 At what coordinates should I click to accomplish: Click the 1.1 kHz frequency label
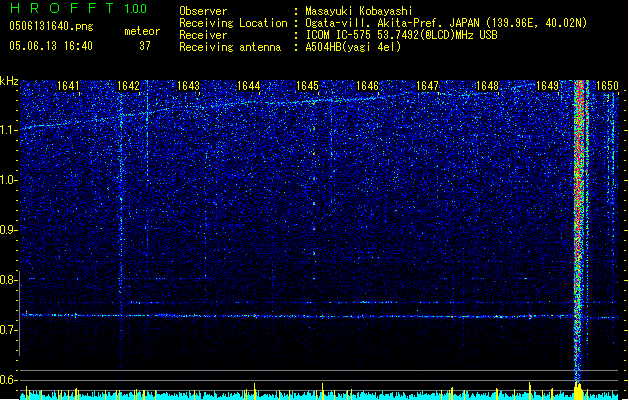pyautogui.click(x=9, y=130)
